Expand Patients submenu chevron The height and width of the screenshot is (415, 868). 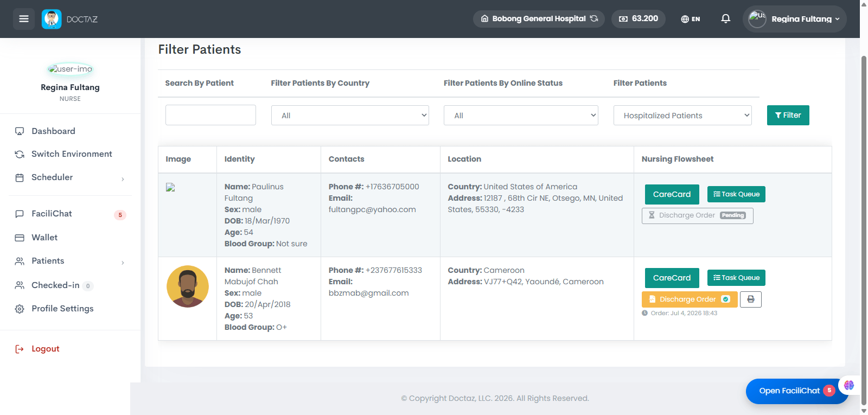pyautogui.click(x=123, y=263)
